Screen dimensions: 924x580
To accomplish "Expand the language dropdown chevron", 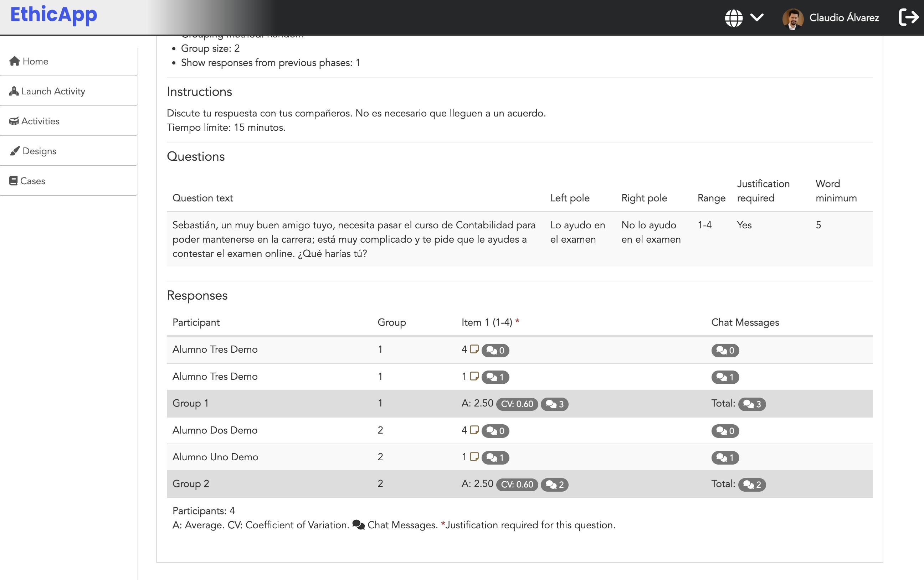I will click(757, 17).
